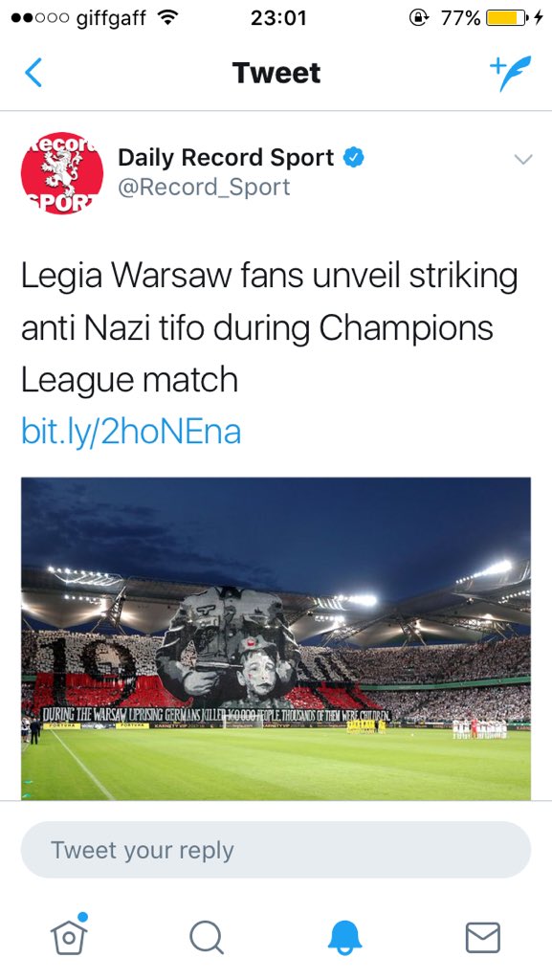Open the Search magnifier tab
The width and height of the screenshot is (552, 980).
pos(207,938)
